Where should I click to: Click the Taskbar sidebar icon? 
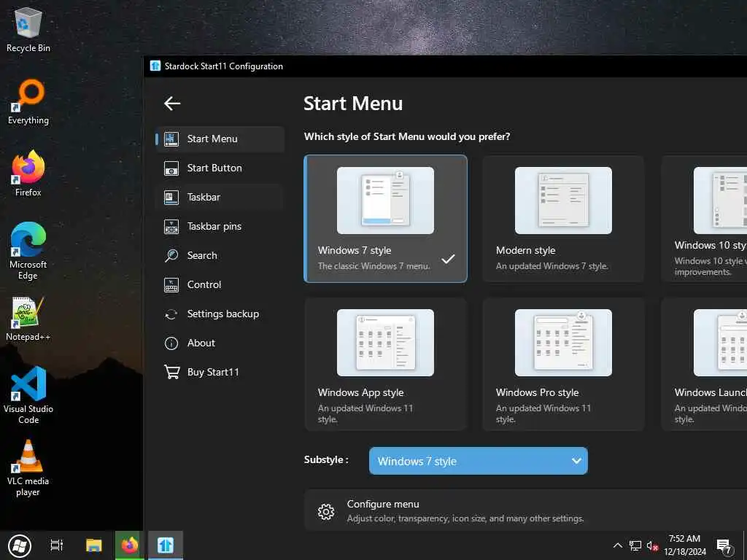tap(171, 197)
